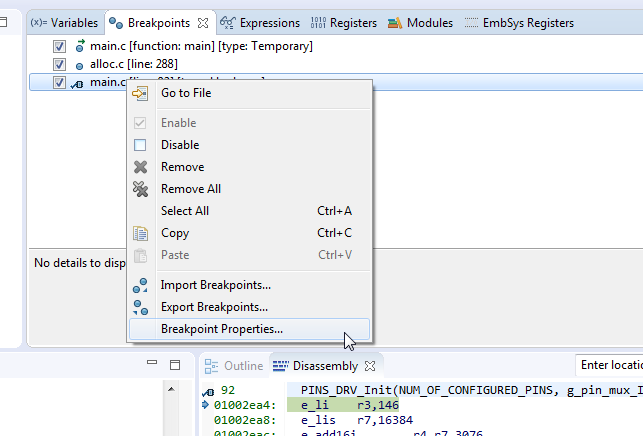This screenshot has width=643, height=436.
Task: Uncheck the temporary main.c function breakpoint
Action: point(59,46)
